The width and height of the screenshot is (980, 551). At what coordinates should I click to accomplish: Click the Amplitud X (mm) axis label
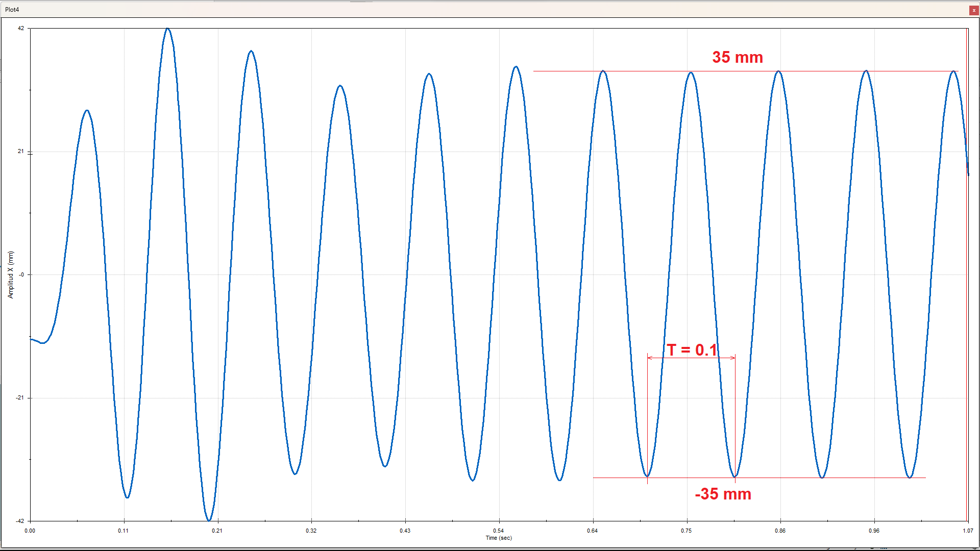(11, 274)
